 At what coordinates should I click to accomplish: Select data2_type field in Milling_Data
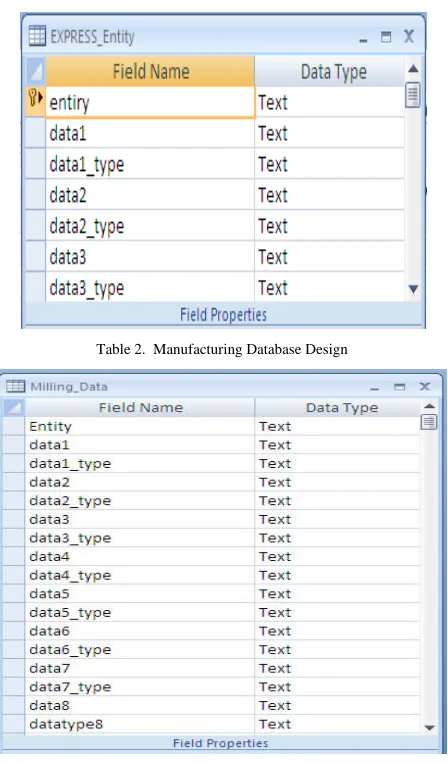[139, 501]
